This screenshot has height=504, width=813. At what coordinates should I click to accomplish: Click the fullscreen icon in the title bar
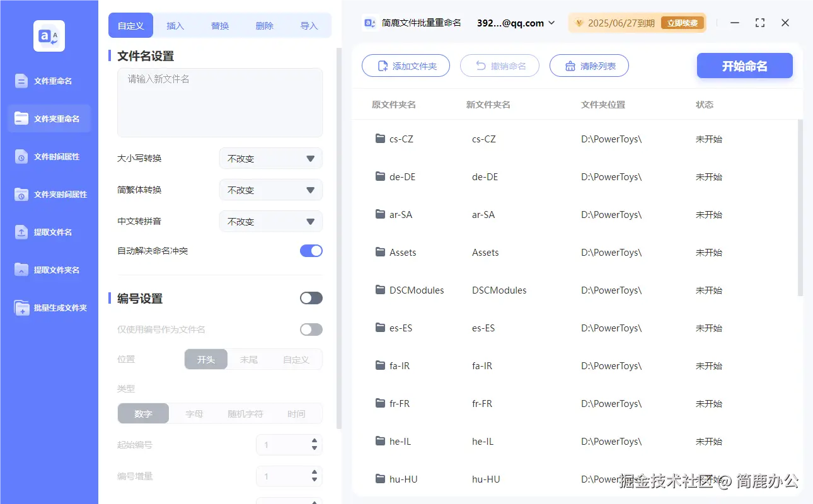tap(759, 23)
